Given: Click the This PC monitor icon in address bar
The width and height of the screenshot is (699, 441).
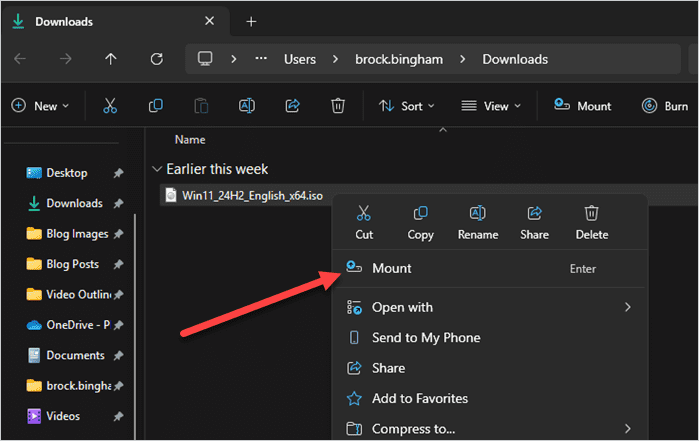Looking at the screenshot, I should [x=205, y=59].
